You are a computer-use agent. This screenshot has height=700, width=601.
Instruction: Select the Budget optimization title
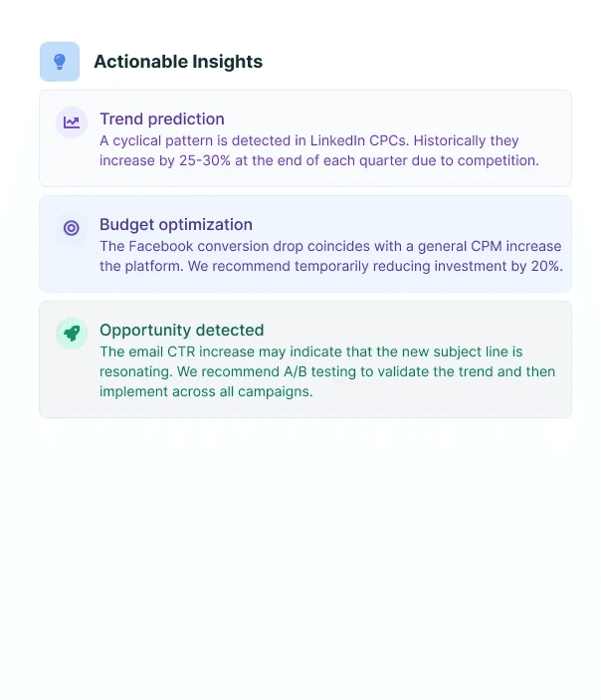176,225
